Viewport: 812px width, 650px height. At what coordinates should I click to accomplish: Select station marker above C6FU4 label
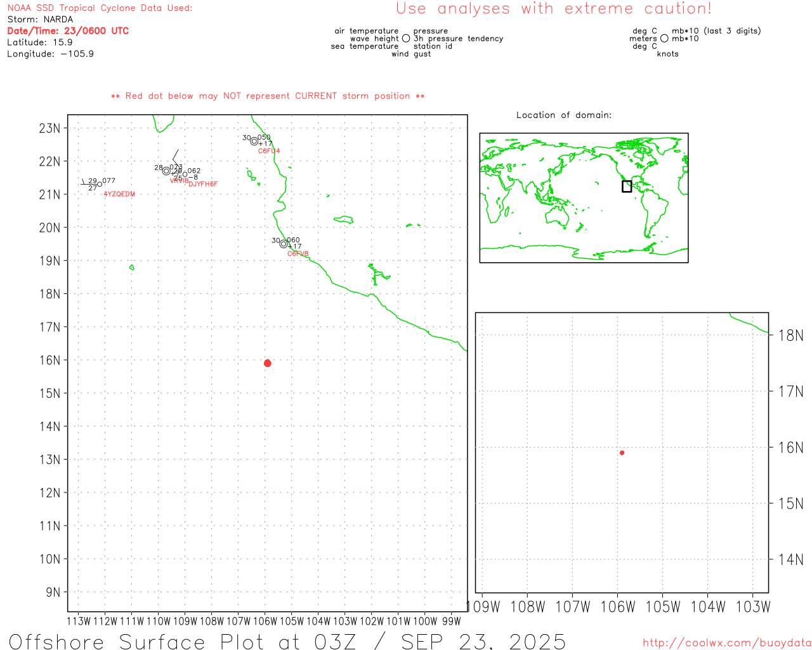[254, 141]
